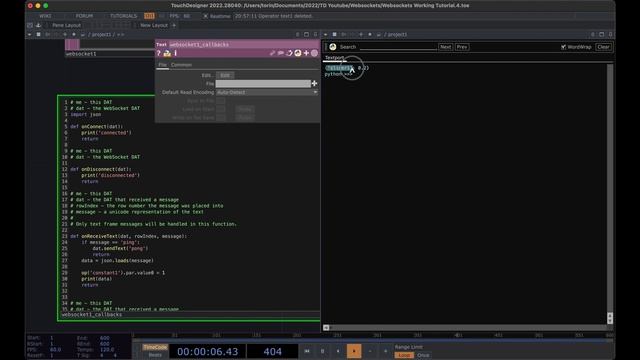Click the New Layout button
This screenshot has width=640, height=360.
pyautogui.click(x=154, y=25)
